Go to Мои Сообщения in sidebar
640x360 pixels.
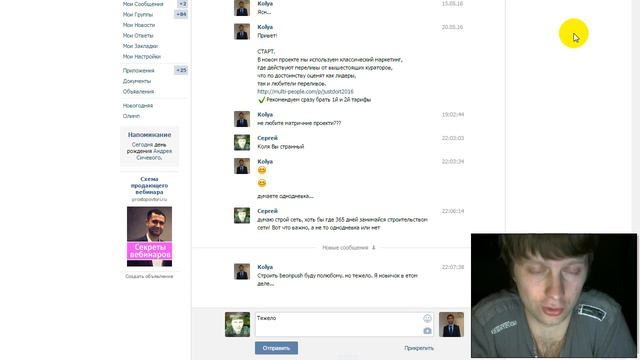pos(143,4)
